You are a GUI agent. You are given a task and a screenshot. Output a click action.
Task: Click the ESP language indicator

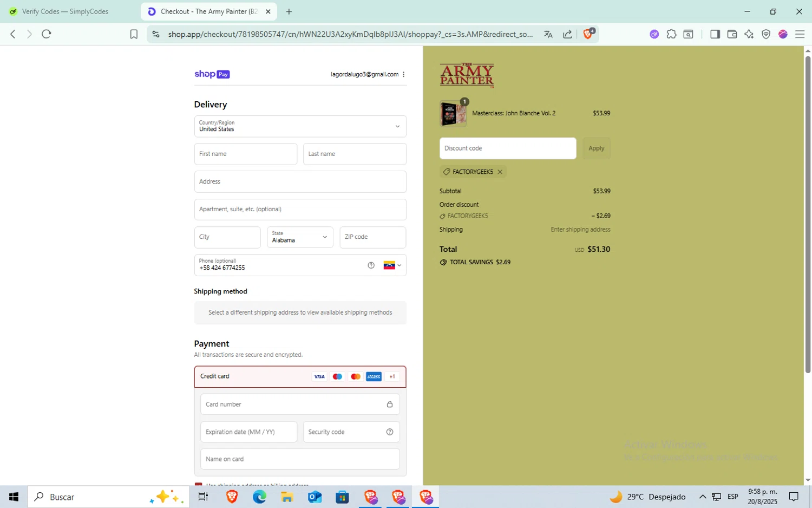[733, 497]
